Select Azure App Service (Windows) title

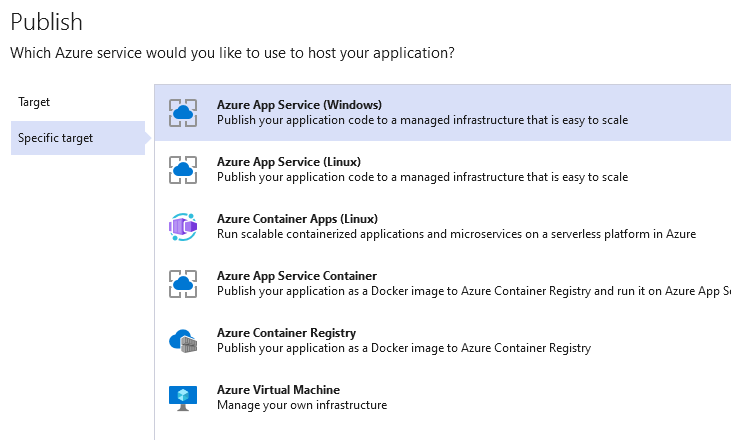tap(299, 105)
